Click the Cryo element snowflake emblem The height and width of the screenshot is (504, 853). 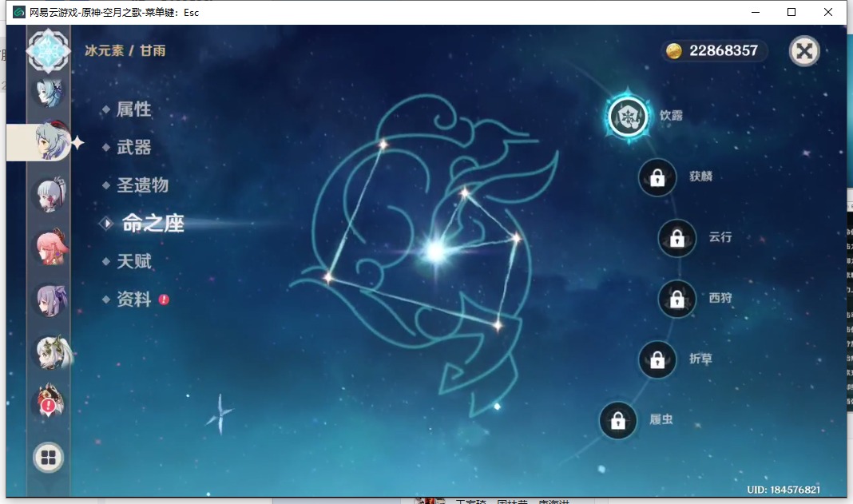click(x=49, y=50)
